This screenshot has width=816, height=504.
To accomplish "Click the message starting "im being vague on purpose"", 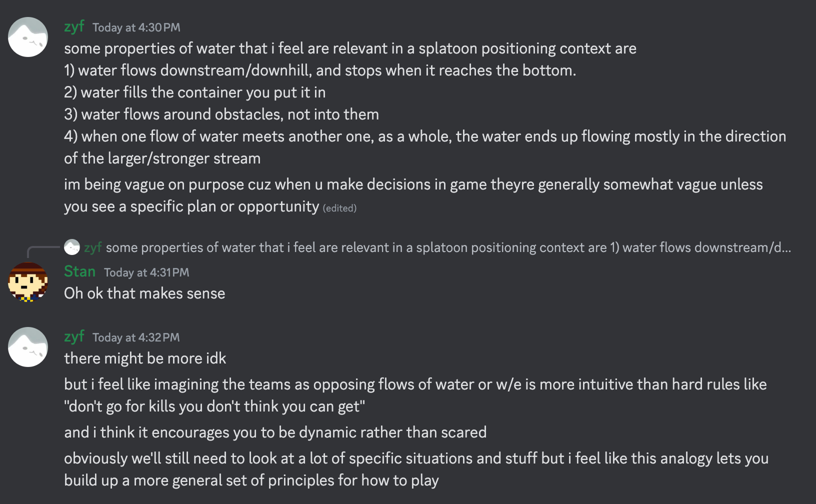I will 413,185.
